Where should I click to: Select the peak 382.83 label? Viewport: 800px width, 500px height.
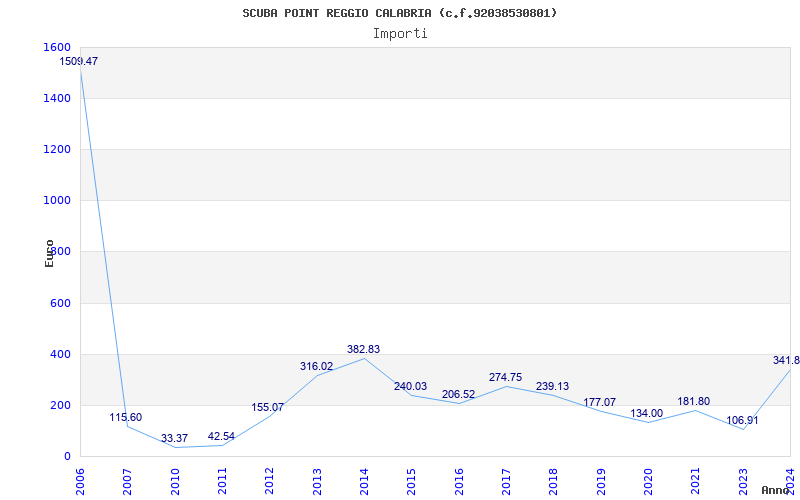(x=363, y=349)
